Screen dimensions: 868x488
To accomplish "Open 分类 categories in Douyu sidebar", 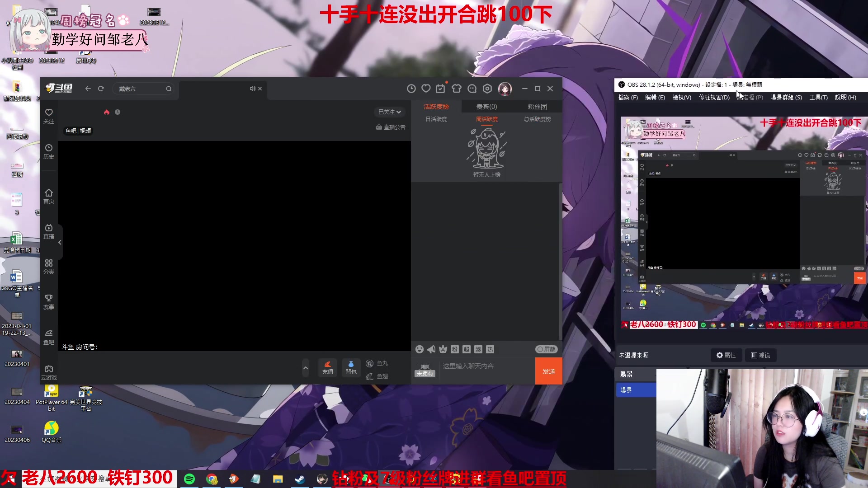I will (x=49, y=267).
